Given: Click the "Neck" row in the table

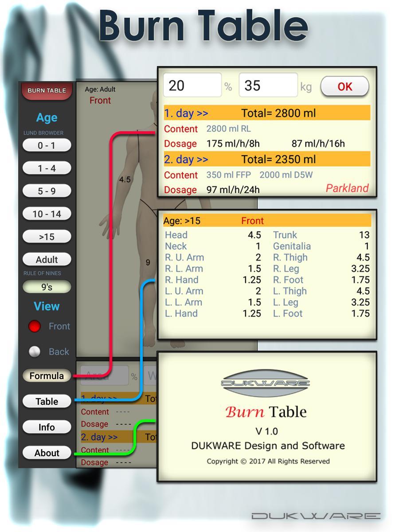Looking at the screenshot, I should tap(213, 246).
